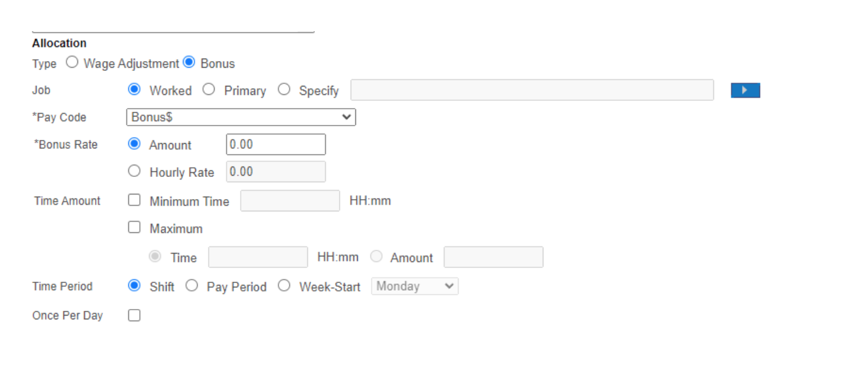Select Pay Period as the time period
The height and width of the screenshot is (376, 868).
tap(191, 286)
